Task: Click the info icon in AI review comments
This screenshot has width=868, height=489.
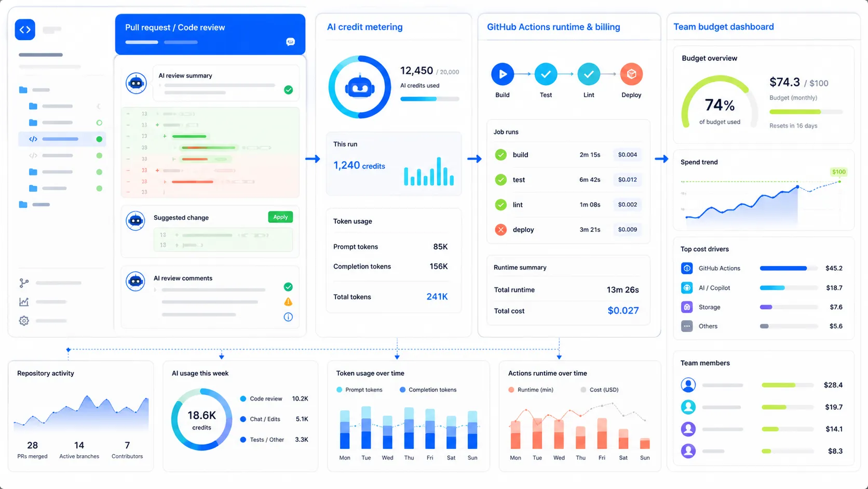Action: click(288, 317)
